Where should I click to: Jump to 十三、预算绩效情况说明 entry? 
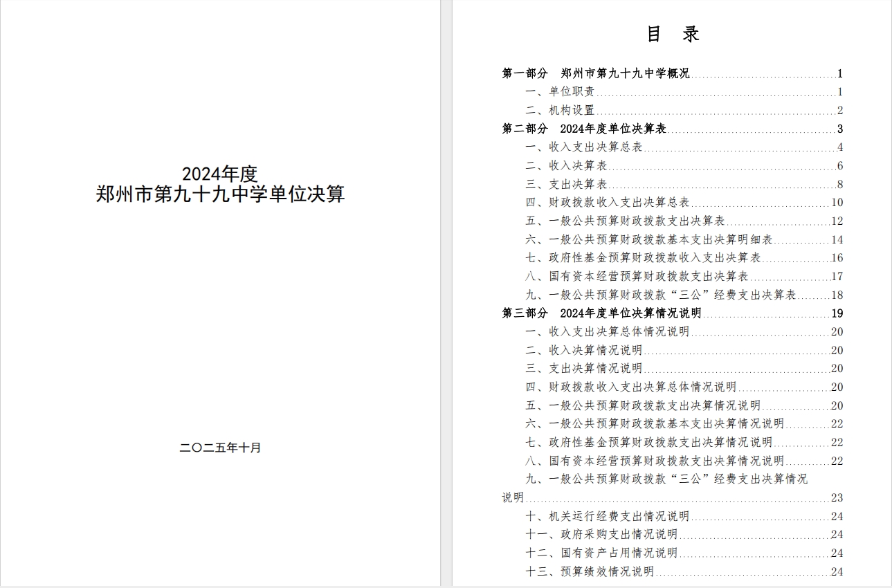pos(590,571)
